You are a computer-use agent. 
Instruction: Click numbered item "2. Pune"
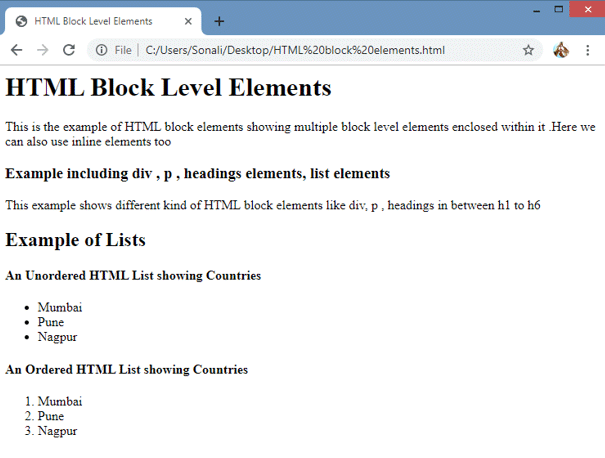coord(44,416)
